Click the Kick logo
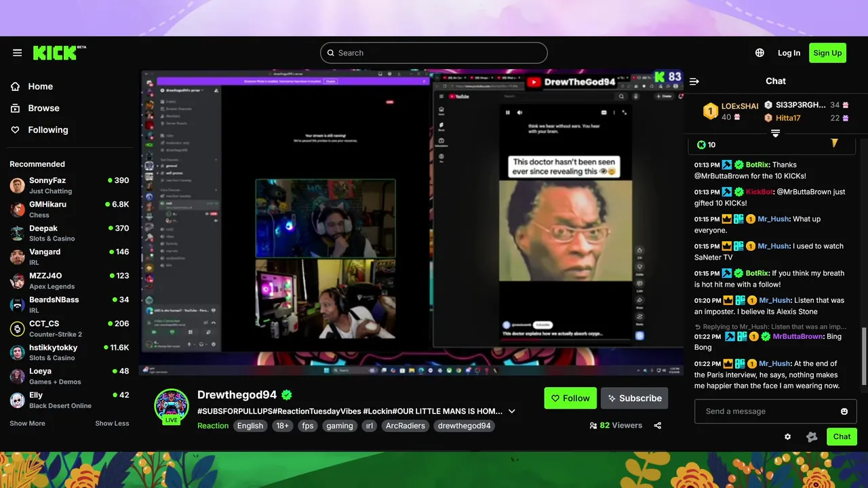Image resolution: width=868 pixels, height=488 pixels. (59, 53)
